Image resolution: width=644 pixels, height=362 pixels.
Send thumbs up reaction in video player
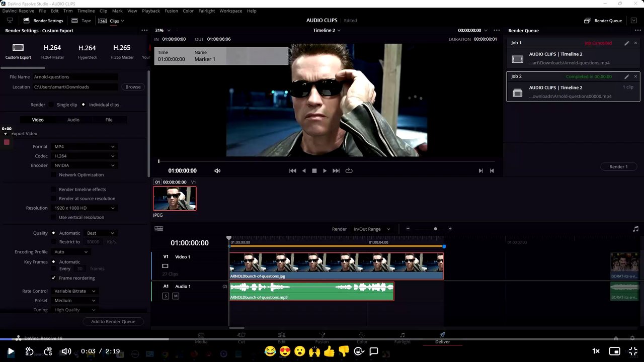(x=329, y=351)
